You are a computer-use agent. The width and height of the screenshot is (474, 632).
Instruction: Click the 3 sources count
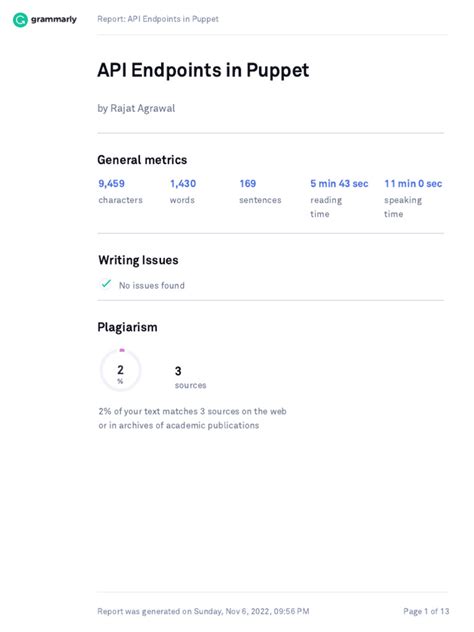[190, 377]
